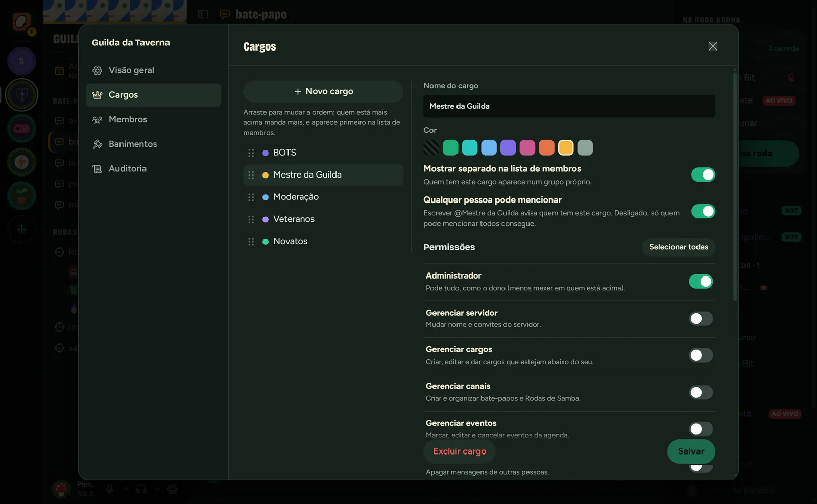Enable Gerenciar cargos permission
This screenshot has height=504, width=817.
pos(701,356)
